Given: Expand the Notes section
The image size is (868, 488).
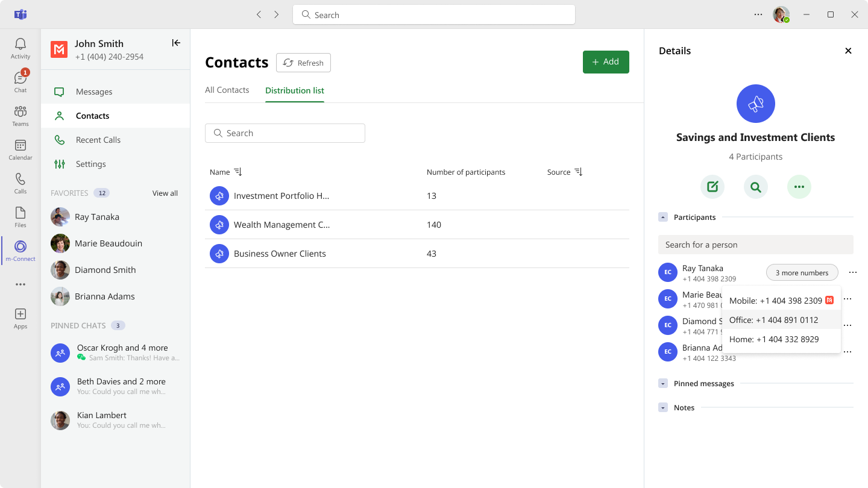Looking at the screenshot, I should 663,407.
